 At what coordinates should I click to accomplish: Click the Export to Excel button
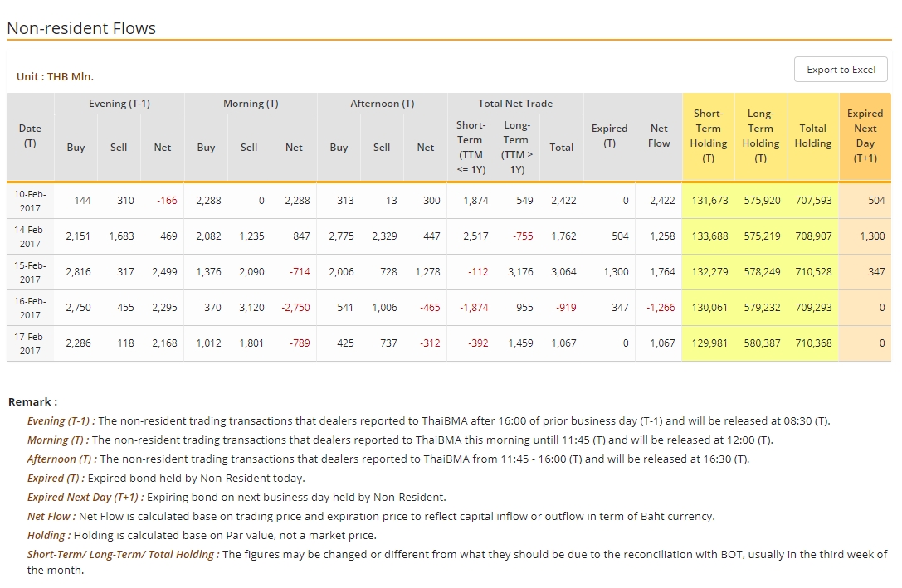(x=841, y=70)
